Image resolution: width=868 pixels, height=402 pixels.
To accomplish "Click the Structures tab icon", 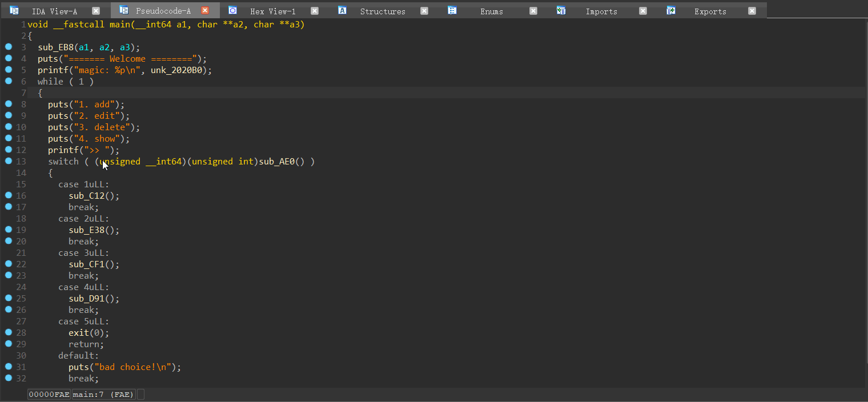I will (342, 10).
